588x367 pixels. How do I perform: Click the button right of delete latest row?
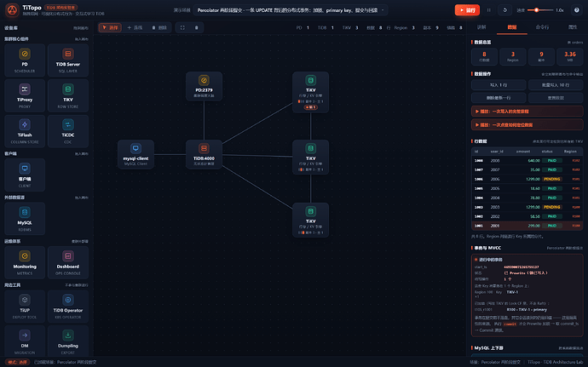[x=556, y=98]
